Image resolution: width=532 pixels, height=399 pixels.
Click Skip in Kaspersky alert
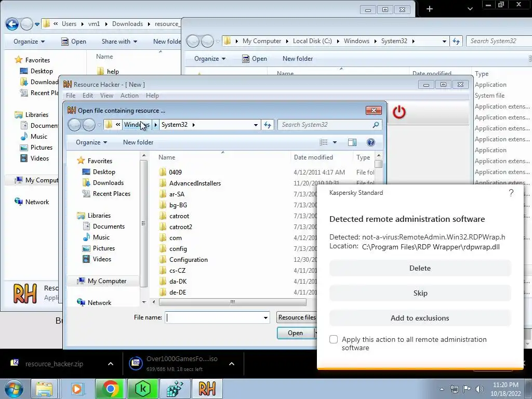click(420, 293)
